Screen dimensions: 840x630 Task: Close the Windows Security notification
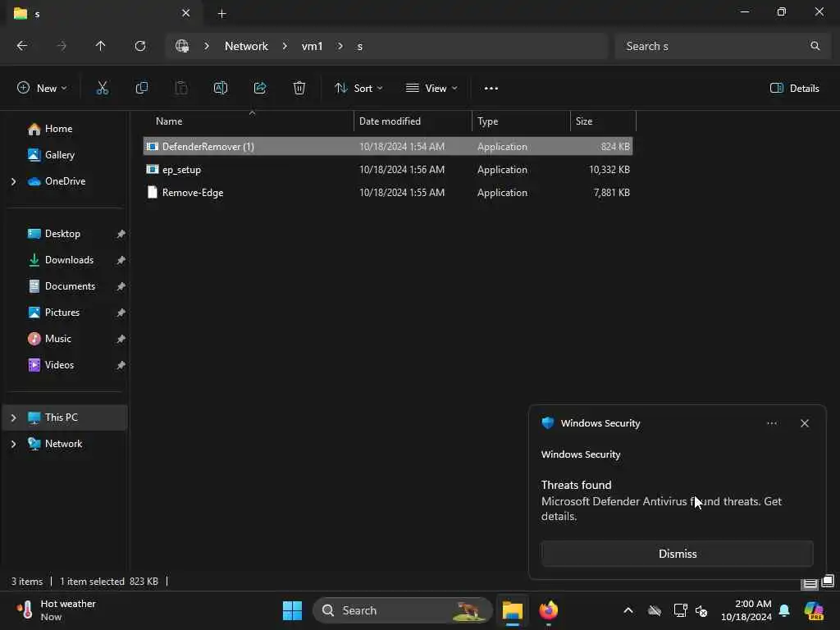[804, 423]
